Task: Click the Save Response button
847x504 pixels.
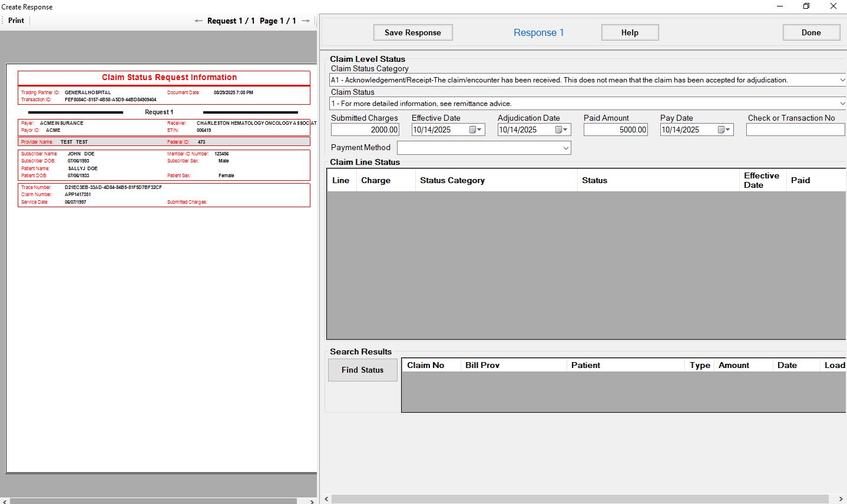Action: coord(413,32)
